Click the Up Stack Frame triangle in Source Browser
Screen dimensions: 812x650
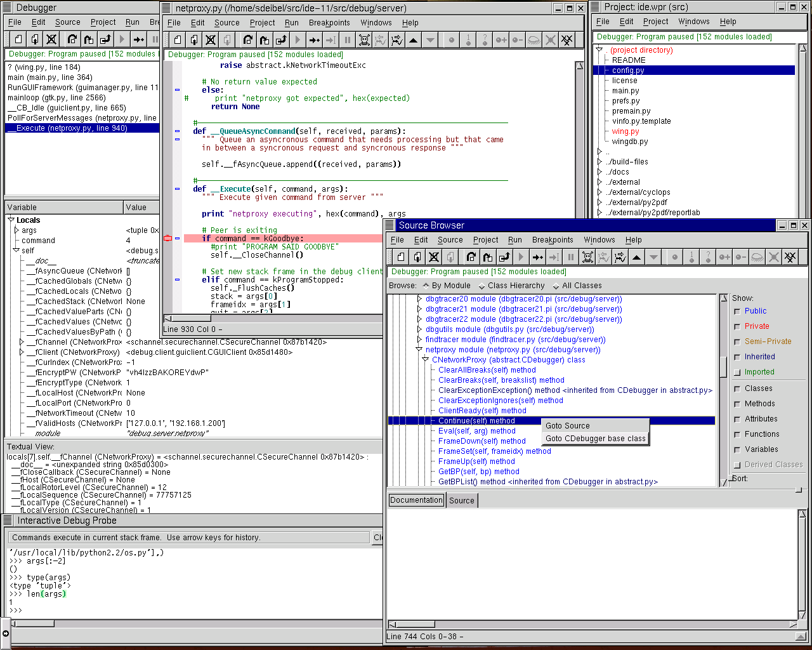[636, 257]
